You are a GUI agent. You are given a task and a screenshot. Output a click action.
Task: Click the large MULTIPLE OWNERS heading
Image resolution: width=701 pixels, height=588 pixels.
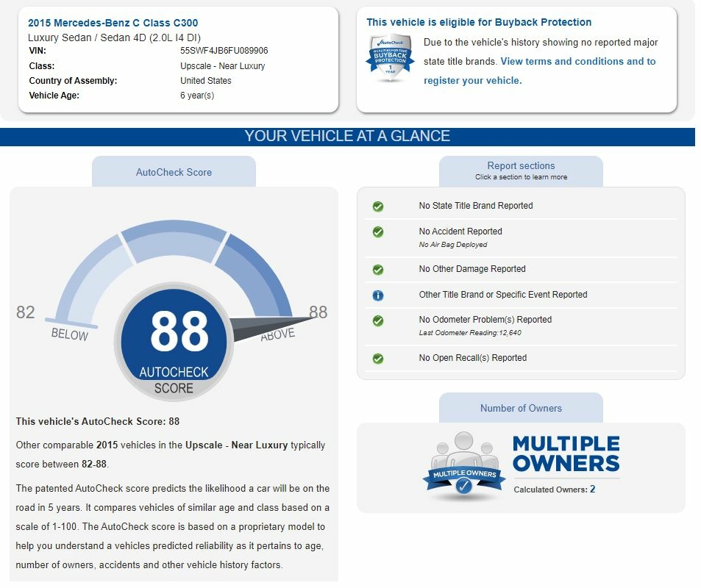[566, 453]
